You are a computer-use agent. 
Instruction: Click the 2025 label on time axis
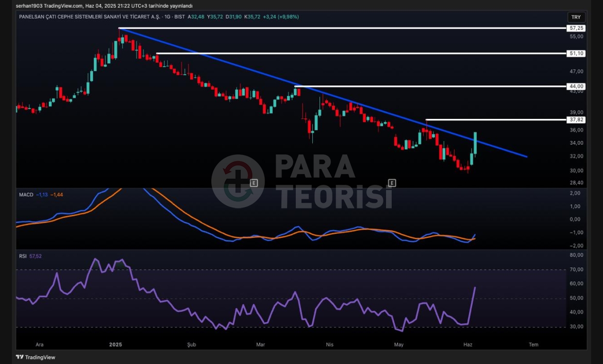pyautogui.click(x=115, y=344)
